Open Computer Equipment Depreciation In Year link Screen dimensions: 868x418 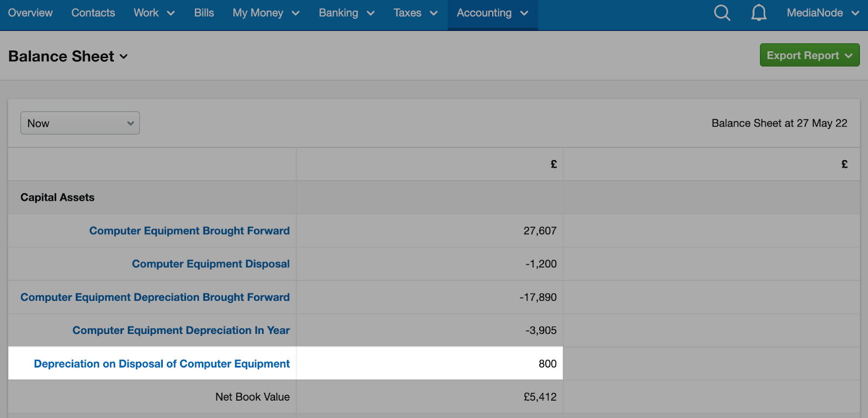click(x=181, y=330)
